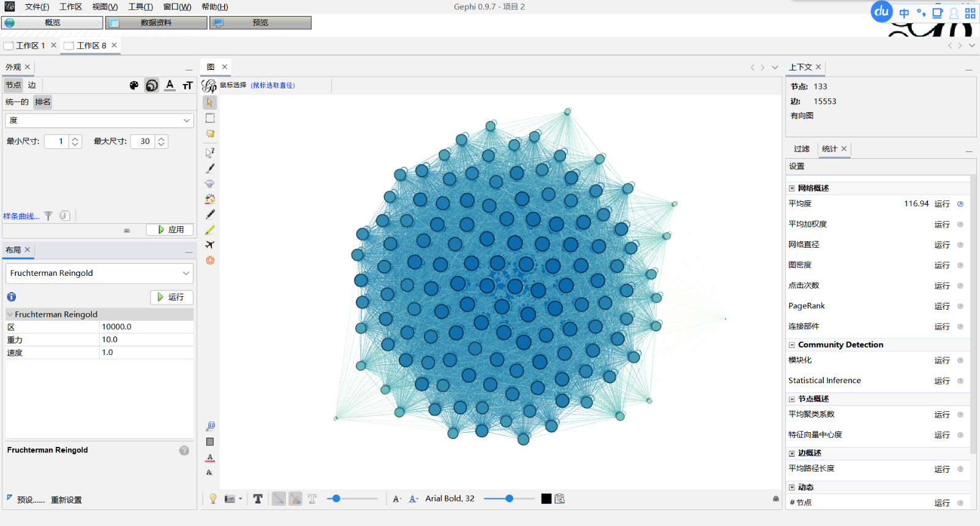
Task: Select the brush coloring neighbors tool
Action: [x=210, y=199]
